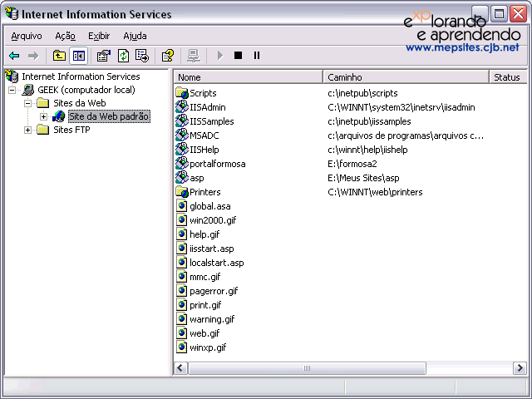The width and height of the screenshot is (532, 399).
Task: Select Site da Web padrão in tree
Action: point(109,116)
